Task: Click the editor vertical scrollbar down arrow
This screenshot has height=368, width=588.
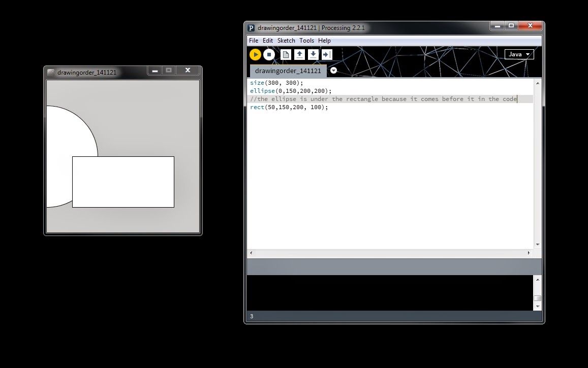Action: (538, 245)
